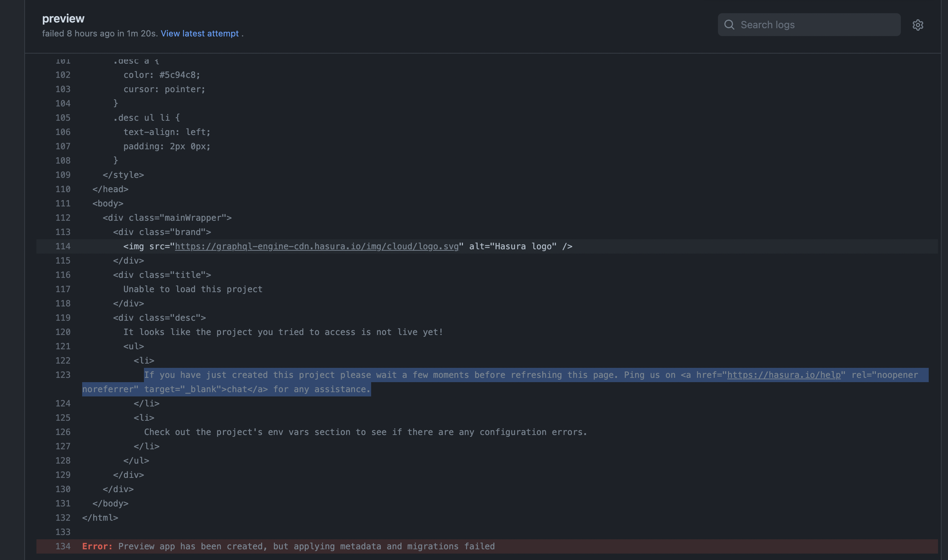Viewport: 948px width, 560px height.
Task: Click the 'preview' job title heading
Action: pos(63,19)
